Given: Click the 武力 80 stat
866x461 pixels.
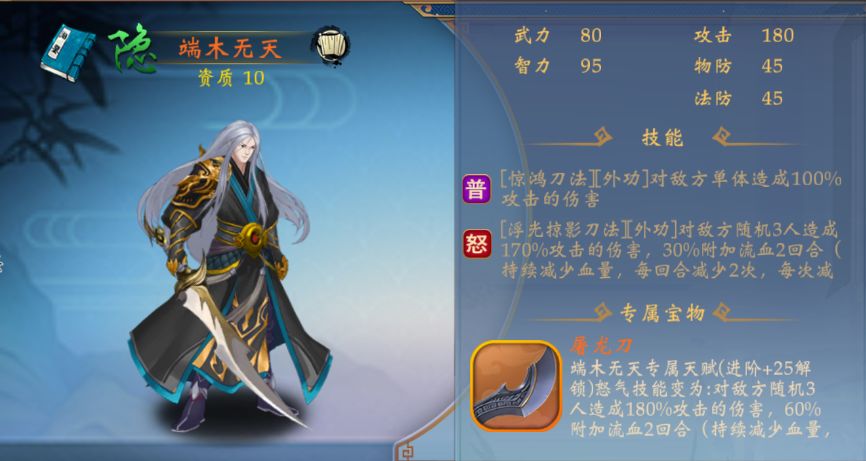Looking at the screenshot, I should coord(558,35).
